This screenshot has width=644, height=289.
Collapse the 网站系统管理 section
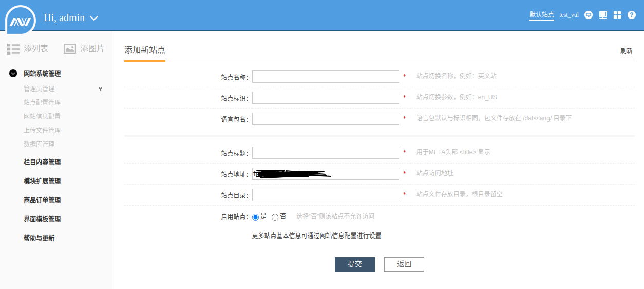[x=13, y=74]
